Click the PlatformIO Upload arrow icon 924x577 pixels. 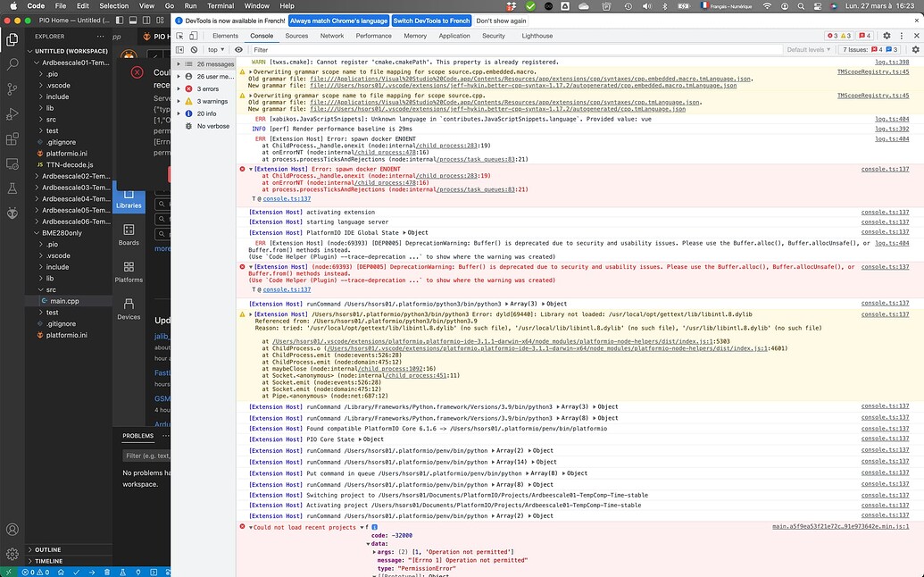tap(91, 572)
